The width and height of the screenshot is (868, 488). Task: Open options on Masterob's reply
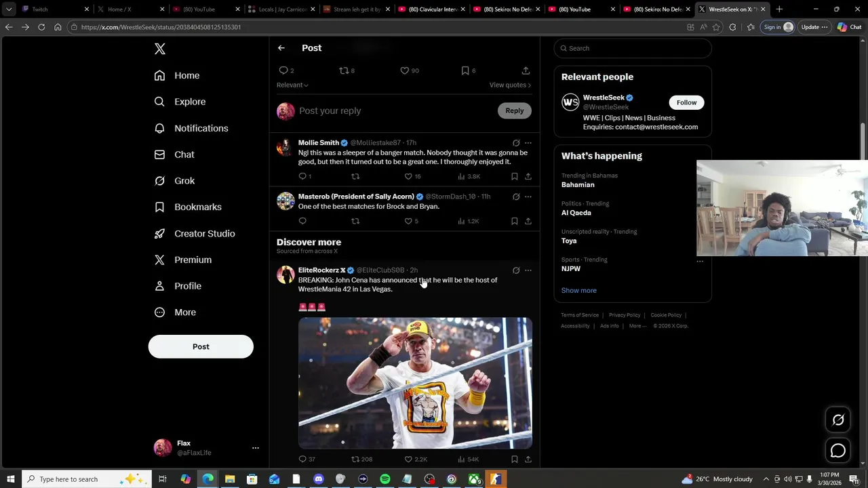click(528, 197)
